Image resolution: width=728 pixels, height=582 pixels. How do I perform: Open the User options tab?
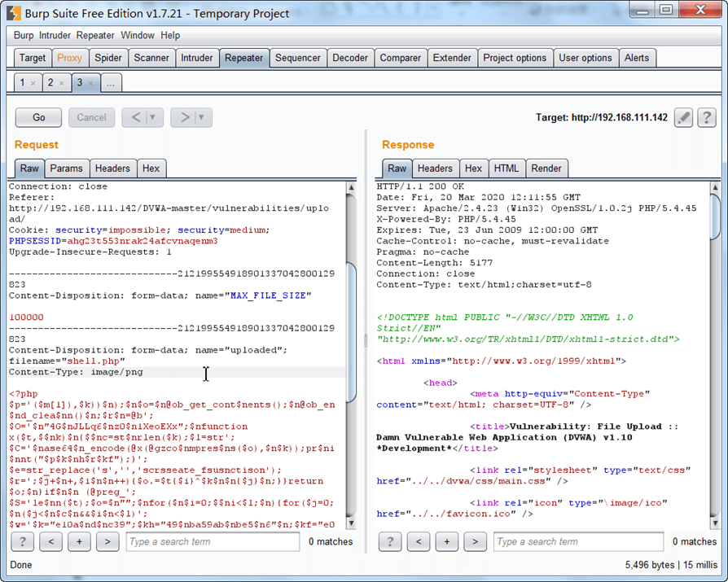(585, 58)
